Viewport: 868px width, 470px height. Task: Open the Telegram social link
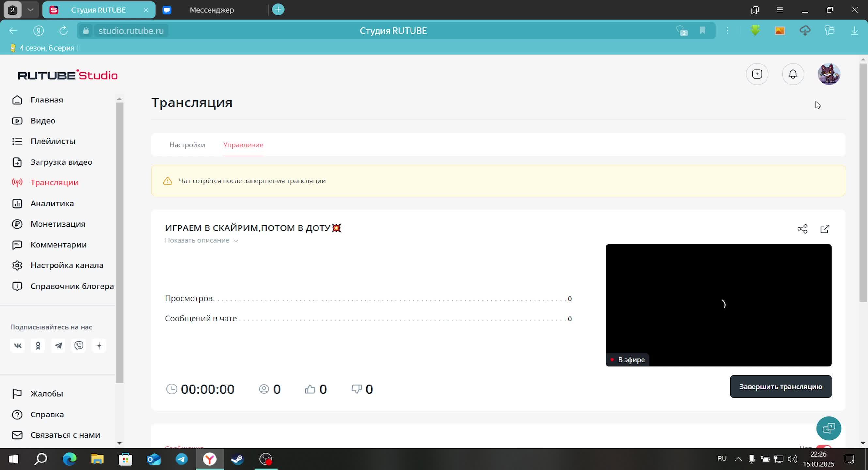coord(58,346)
